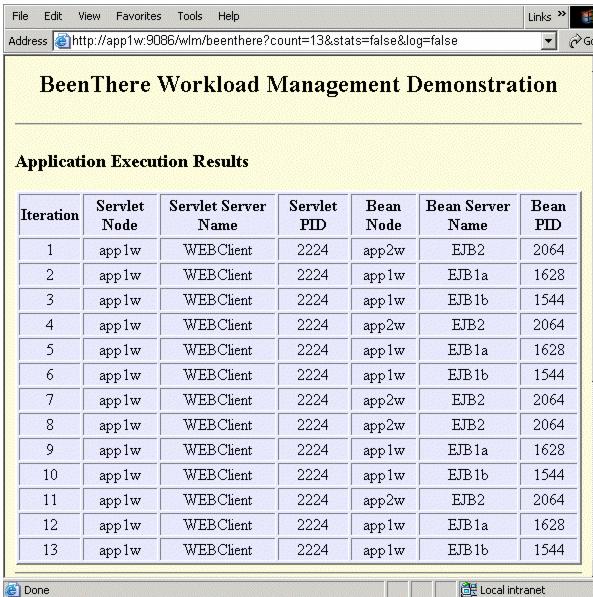Open the View menu
This screenshot has height=597, width=593.
click(89, 16)
